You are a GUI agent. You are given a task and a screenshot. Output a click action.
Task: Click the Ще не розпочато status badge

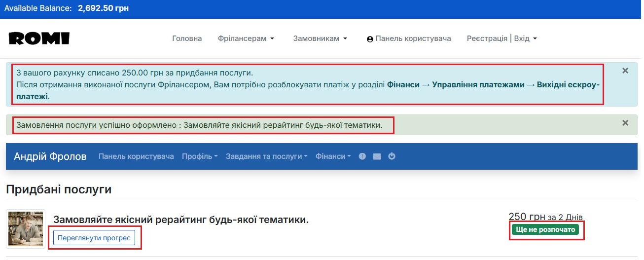pos(545,230)
